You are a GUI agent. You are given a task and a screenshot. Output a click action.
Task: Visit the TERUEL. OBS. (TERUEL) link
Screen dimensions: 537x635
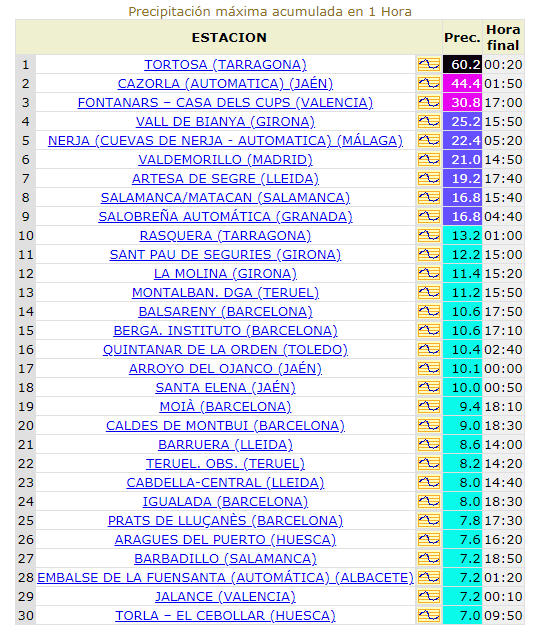(225, 464)
